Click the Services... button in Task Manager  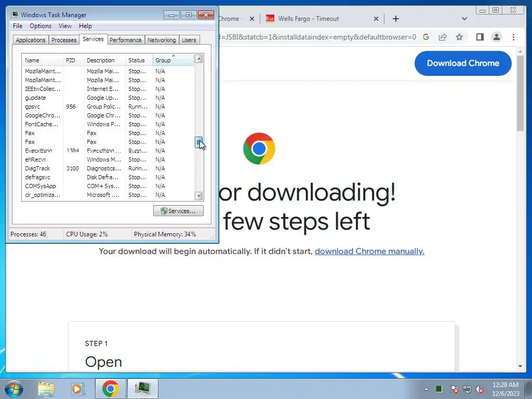click(x=178, y=211)
